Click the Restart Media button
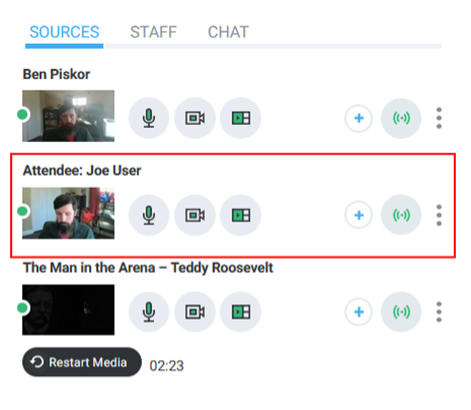471x410 pixels. coord(82,362)
